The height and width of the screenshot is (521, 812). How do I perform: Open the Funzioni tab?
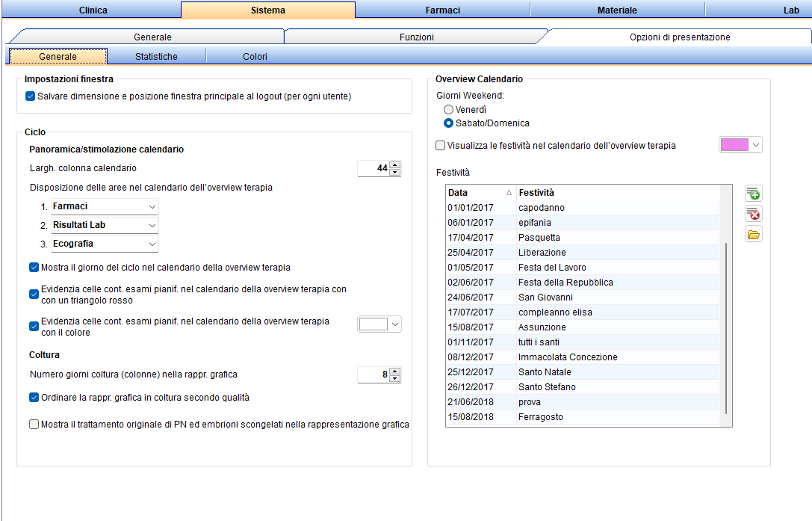coord(416,37)
